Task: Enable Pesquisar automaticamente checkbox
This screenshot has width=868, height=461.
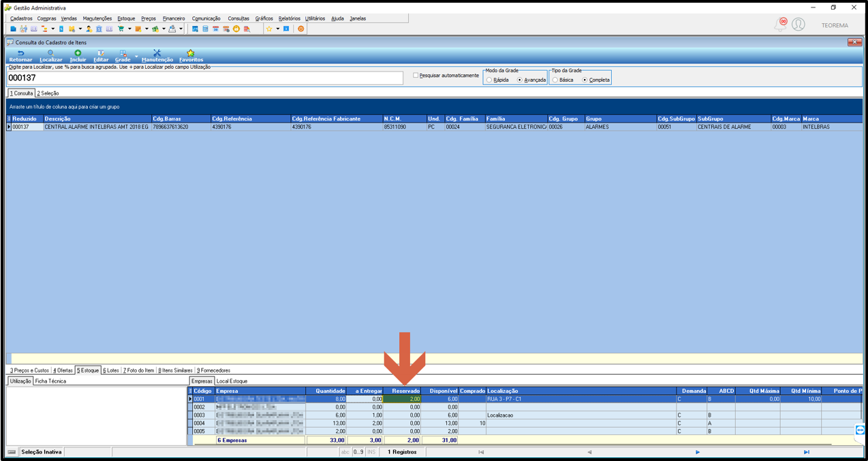Action: [416, 76]
